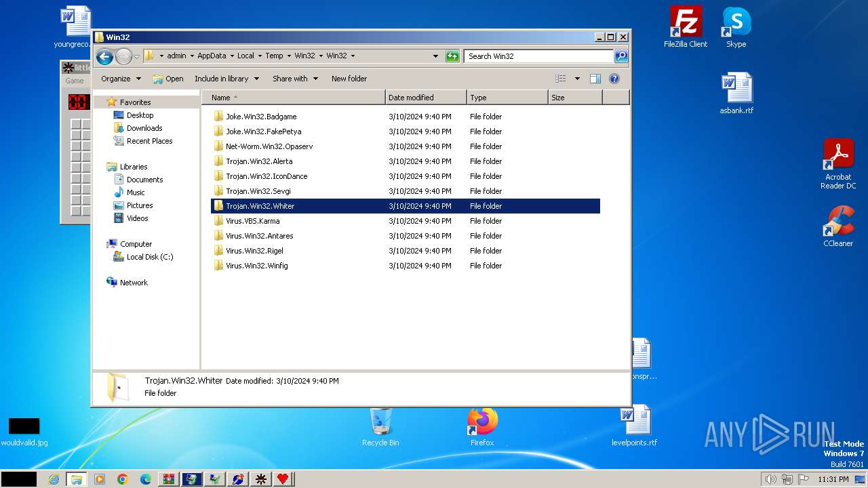Open the volume control in system tray
The width and height of the screenshot is (868, 488).
pos(770,479)
